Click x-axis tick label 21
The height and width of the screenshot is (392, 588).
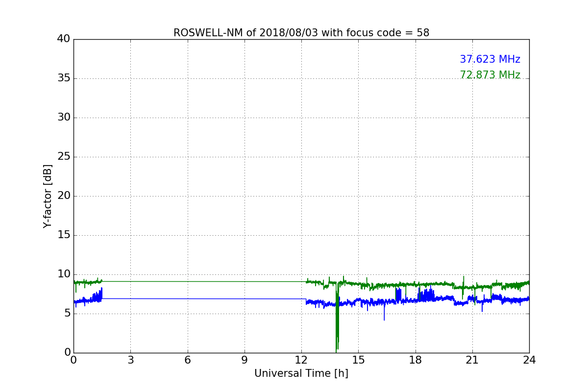pos(472,360)
